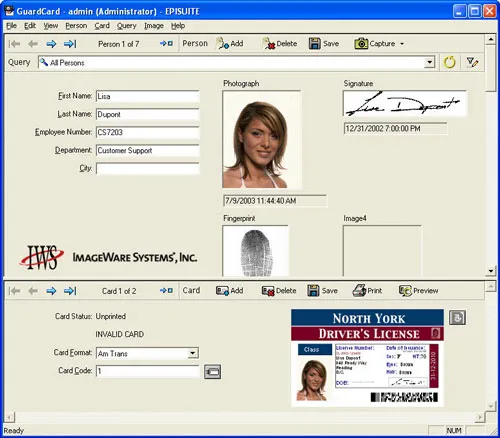Open the Image menu
The image size is (500, 438).
(x=154, y=26)
